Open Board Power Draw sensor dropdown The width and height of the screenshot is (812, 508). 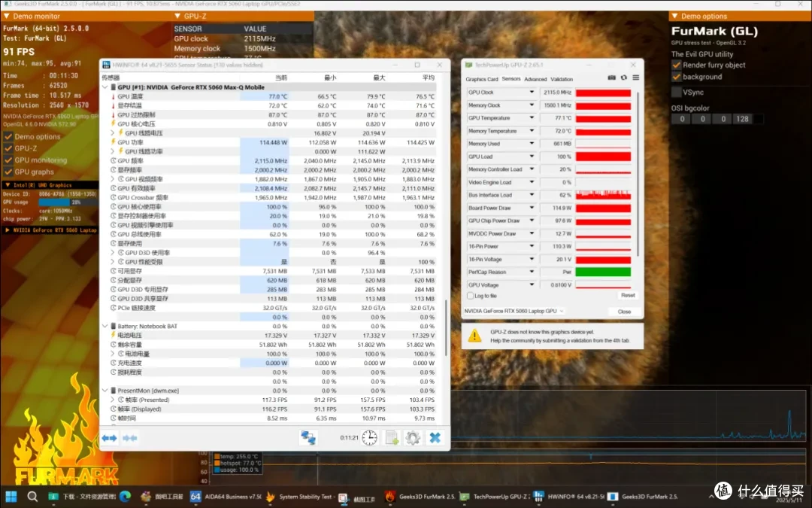click(532, 208)
